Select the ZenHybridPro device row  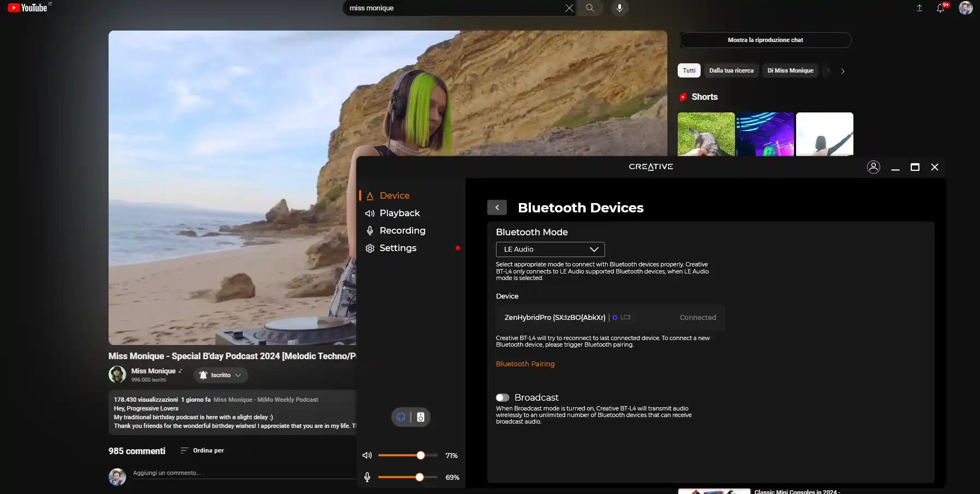coord(610,317)
